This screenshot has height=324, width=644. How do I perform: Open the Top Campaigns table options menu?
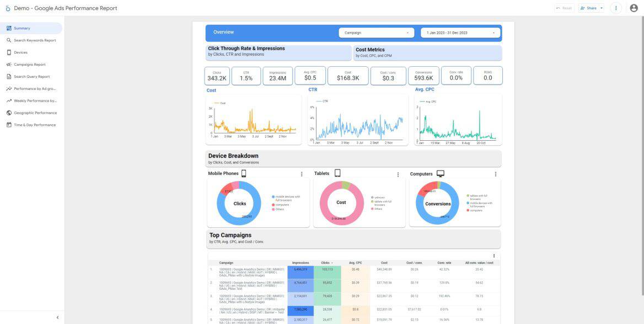pyautogui.click(x=493, y=255)
